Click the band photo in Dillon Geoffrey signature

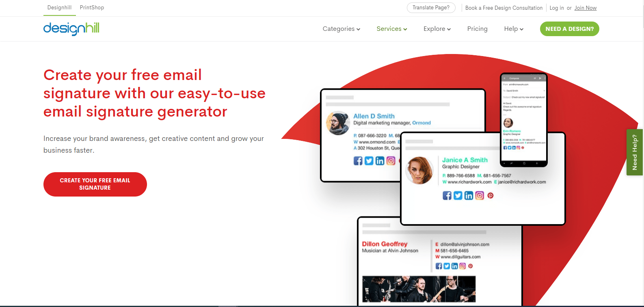(419, 289)
